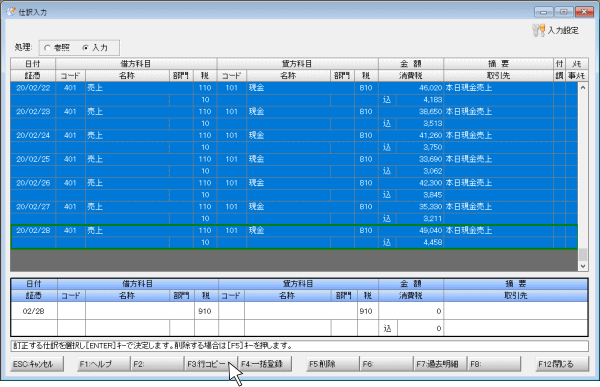Maximize the 仕訳入力 window
Screen dimensions: 600x387
[564, 12]
